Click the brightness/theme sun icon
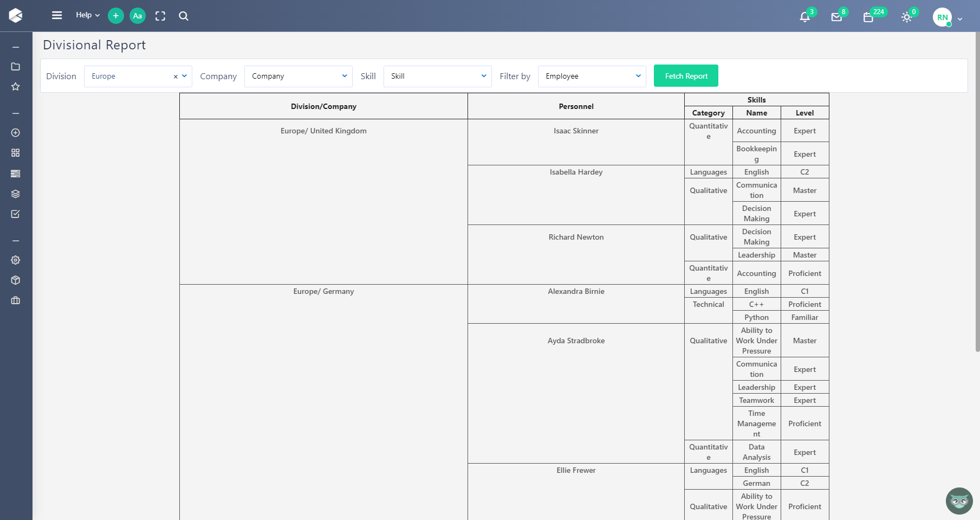This screenshot has width=980, height=520. [x=906, y=17]
